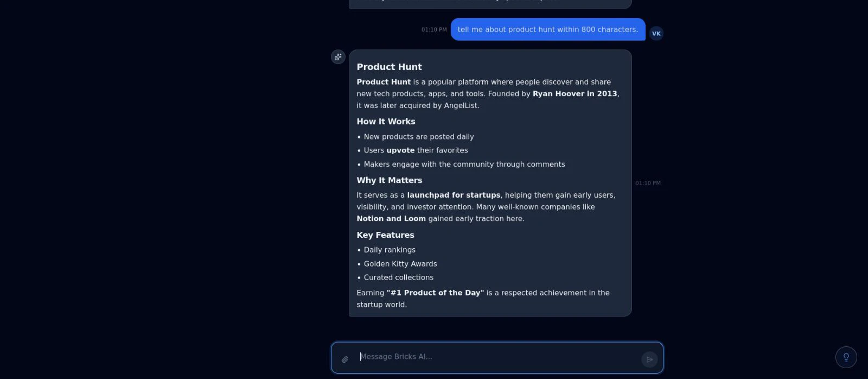Click the Product Hunt heading
The height and width of the screenshot is (379, 868).
coord(389,67)
